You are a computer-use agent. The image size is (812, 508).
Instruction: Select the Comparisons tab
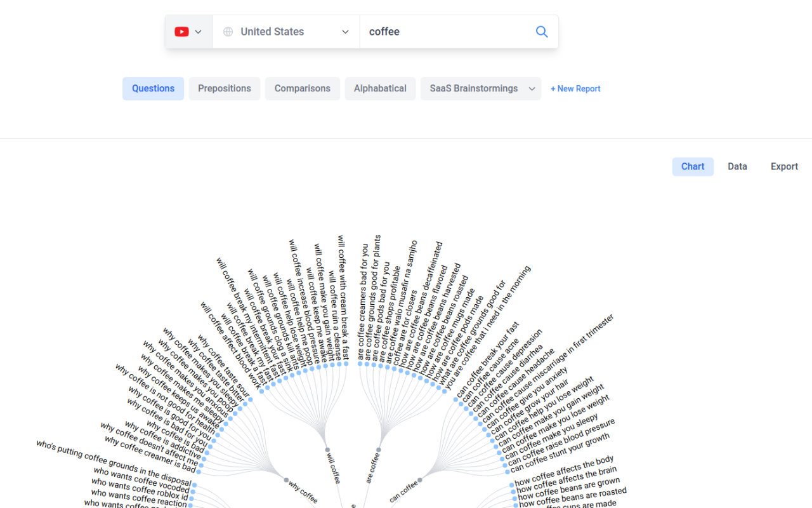point(302,89)
